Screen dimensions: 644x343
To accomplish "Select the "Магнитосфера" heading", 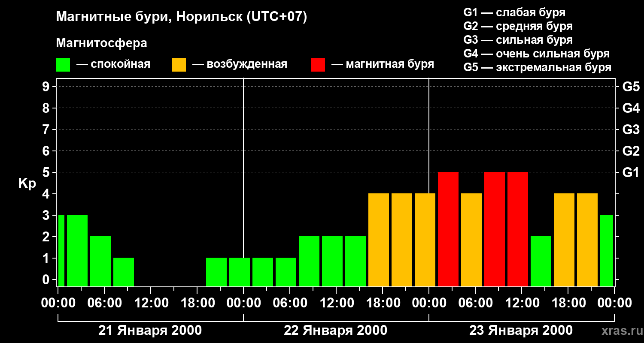I will pos(102,43).
